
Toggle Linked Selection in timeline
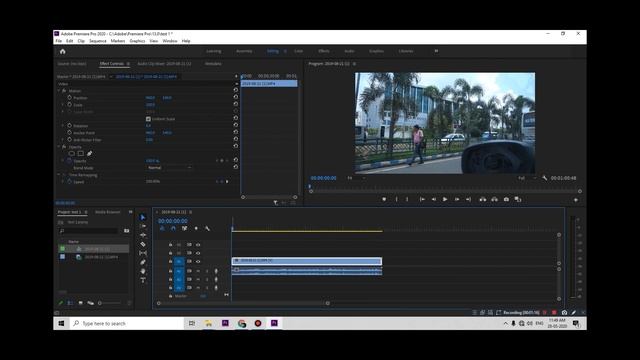(184, 229)
